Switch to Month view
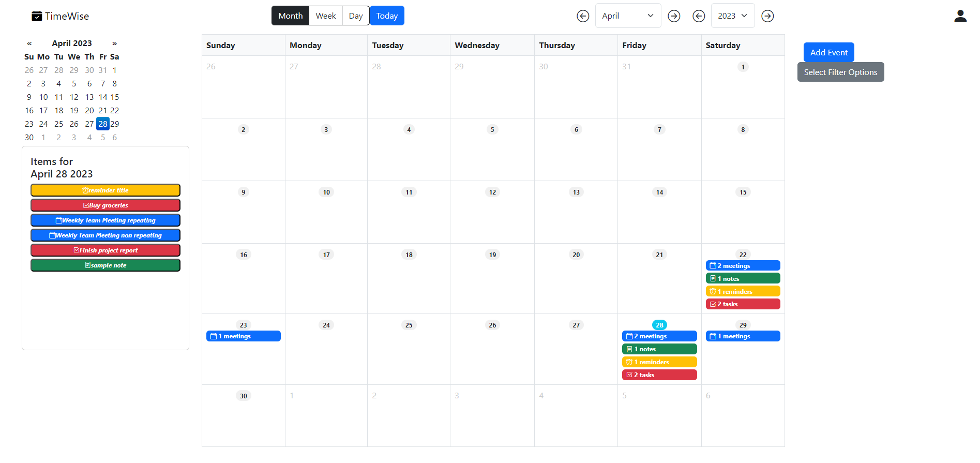The image size is (980, 463). pos(291,16)
